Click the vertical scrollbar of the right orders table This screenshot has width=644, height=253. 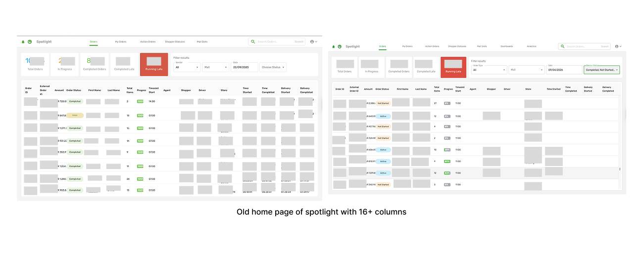click(x=620, y=169)
